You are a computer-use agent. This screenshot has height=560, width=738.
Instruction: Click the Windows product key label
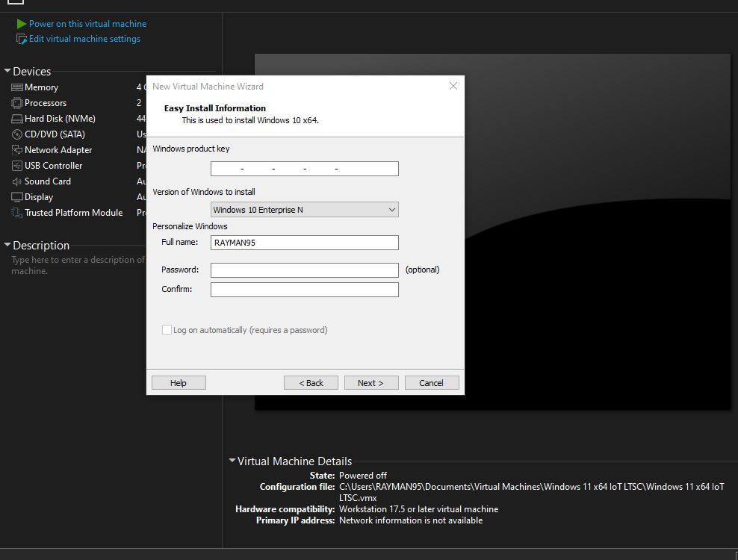tap(191, 149)
